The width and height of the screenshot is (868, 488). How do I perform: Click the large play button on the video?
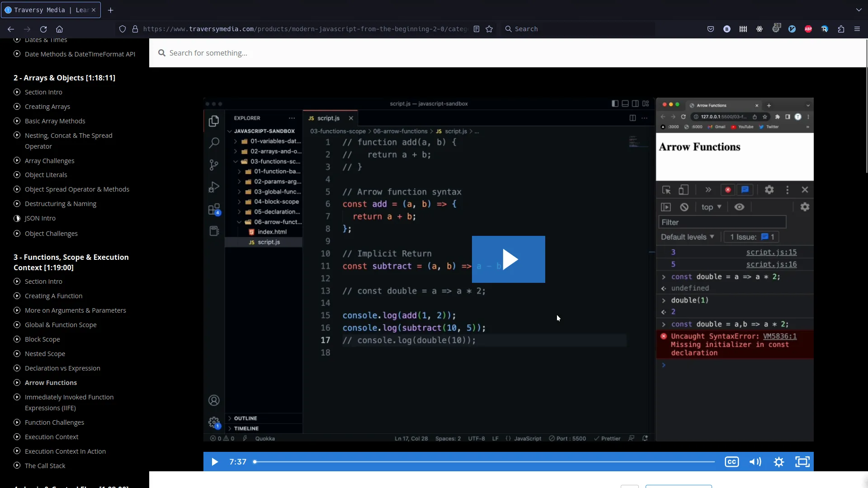click(x=508, y=259)
